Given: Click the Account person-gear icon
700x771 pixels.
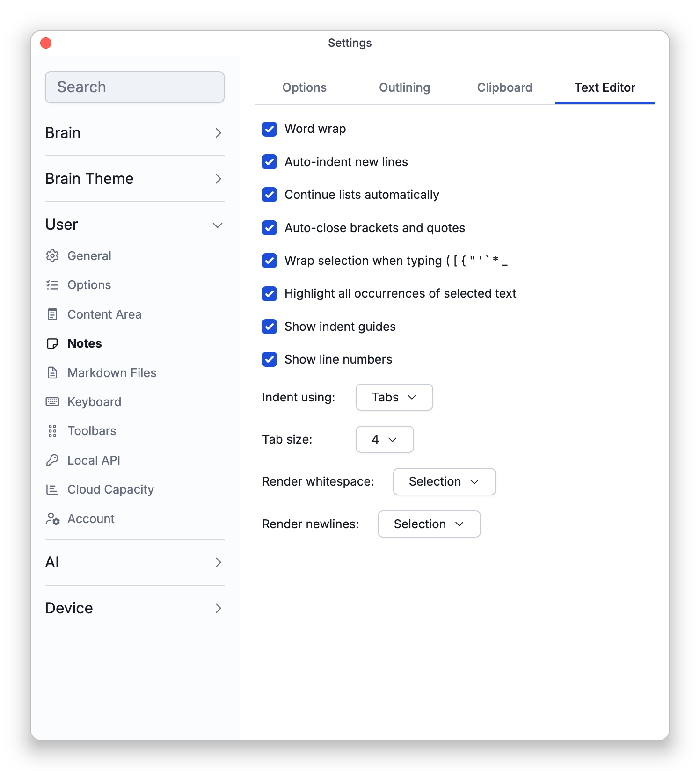Looking at the screenshot, I should pyautogui.click(x=52, y=519).
